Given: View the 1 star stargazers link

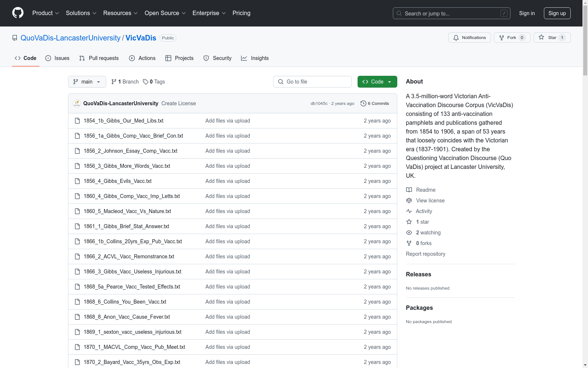Looking at the screenshot, I should 417,222.
